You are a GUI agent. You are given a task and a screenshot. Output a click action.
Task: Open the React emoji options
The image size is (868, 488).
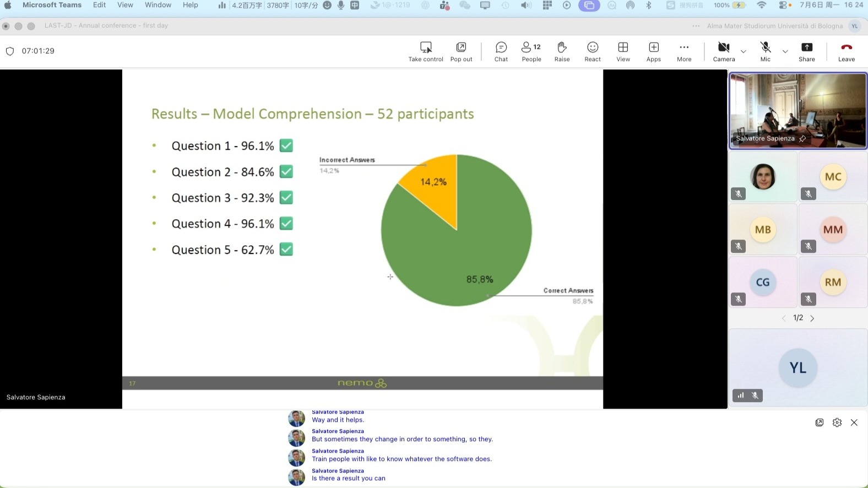593,52
